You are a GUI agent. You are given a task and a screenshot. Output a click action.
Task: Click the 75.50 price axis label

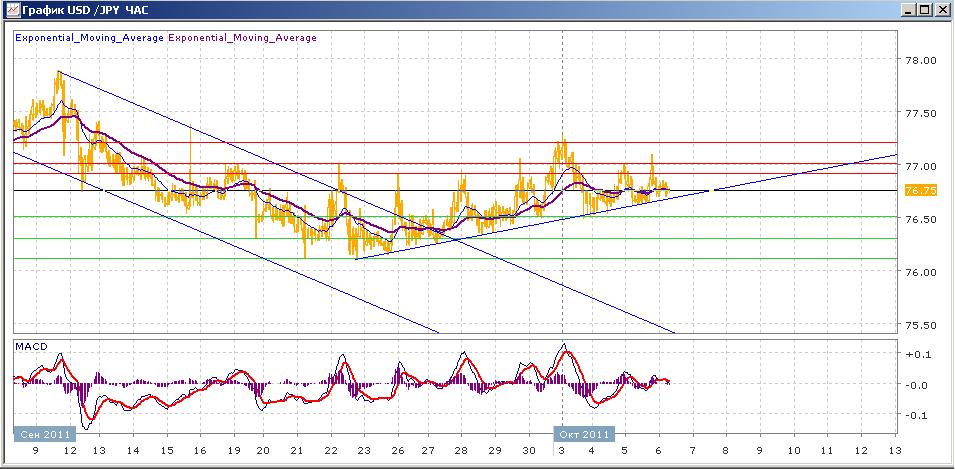[919, 325]
